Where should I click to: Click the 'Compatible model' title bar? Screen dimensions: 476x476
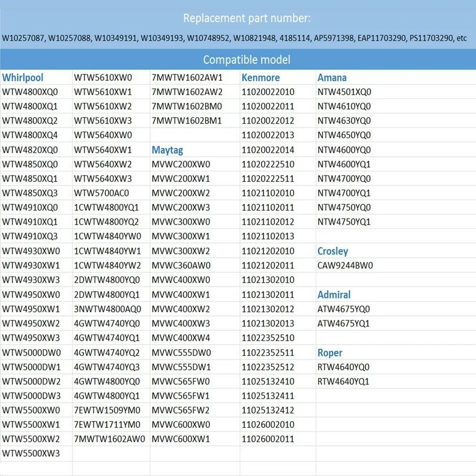(x=247, y=60)
